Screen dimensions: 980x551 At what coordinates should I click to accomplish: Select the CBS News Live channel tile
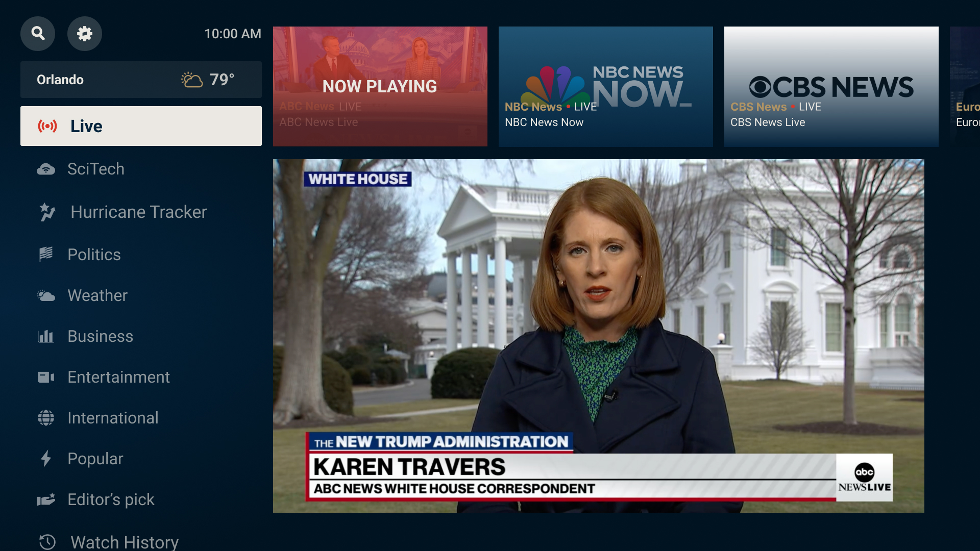(x=831, y=87)
